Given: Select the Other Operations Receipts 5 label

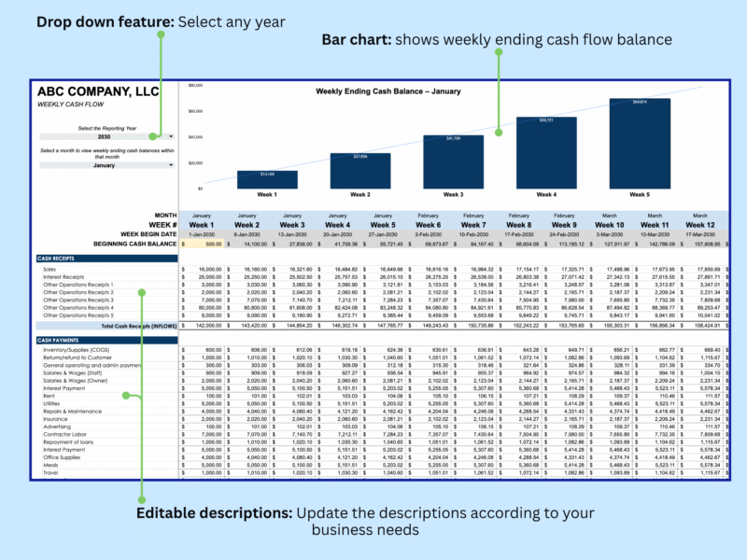Looking at the screenshot, I should (78, 315).
